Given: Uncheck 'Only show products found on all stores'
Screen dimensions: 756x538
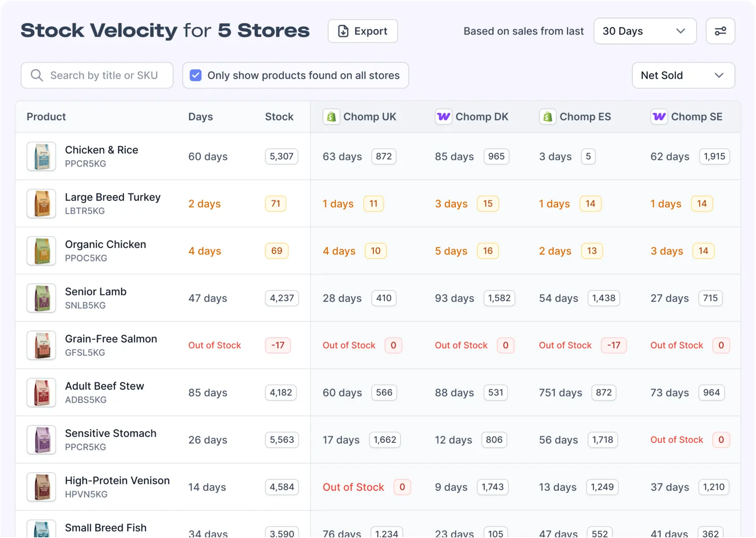Looking at the screenshot, I should pyautogui.click(x=195, y=75).
